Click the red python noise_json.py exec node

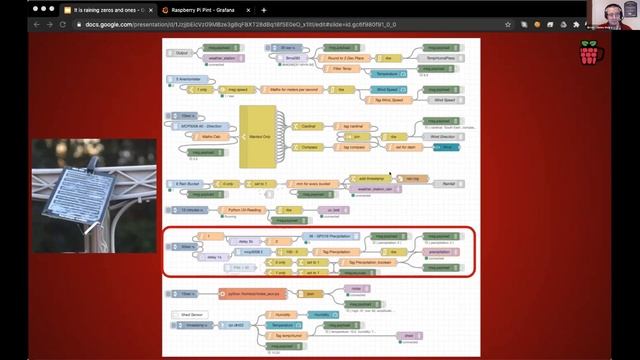pos(253,294)
